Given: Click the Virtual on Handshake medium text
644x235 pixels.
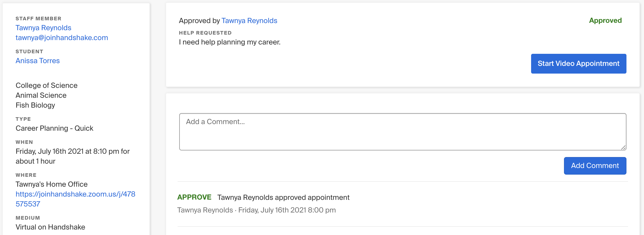Looking at the screenshot, I should (x=50, y=227).
